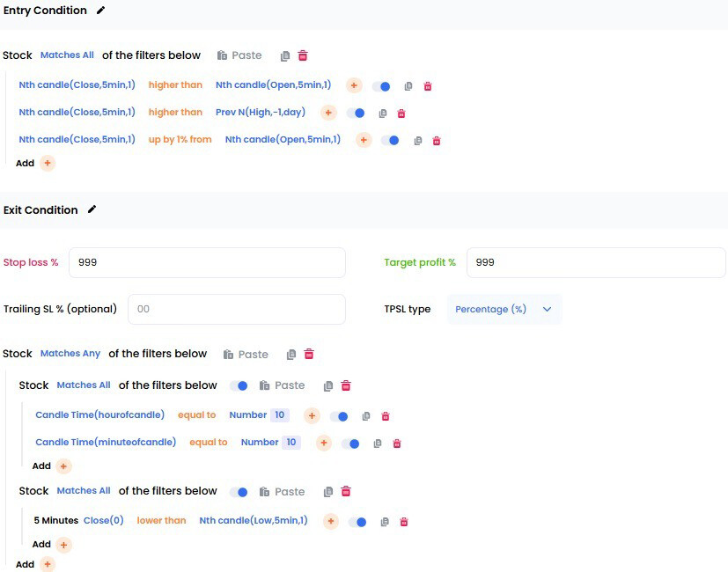
Task: Delete the Prev N(High,-1,day) filter row
Action: 401,114
